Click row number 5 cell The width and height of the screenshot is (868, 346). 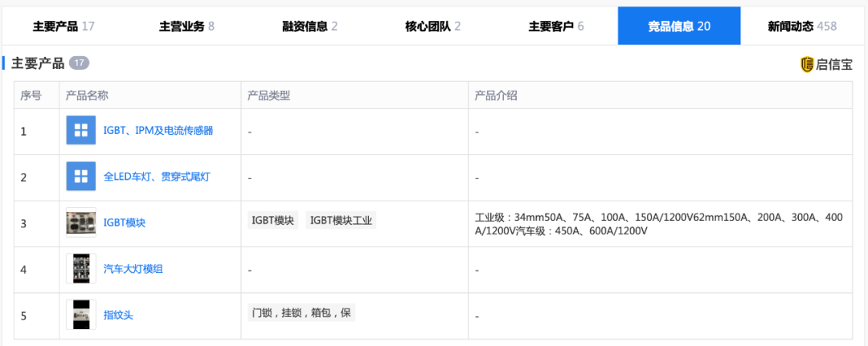(36, 316)
